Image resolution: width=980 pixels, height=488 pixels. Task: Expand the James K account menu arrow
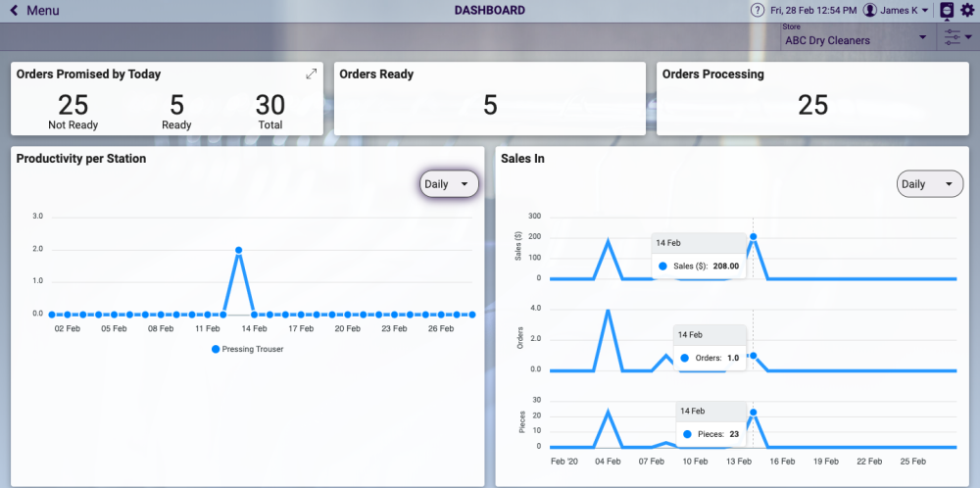pos(925,11)
